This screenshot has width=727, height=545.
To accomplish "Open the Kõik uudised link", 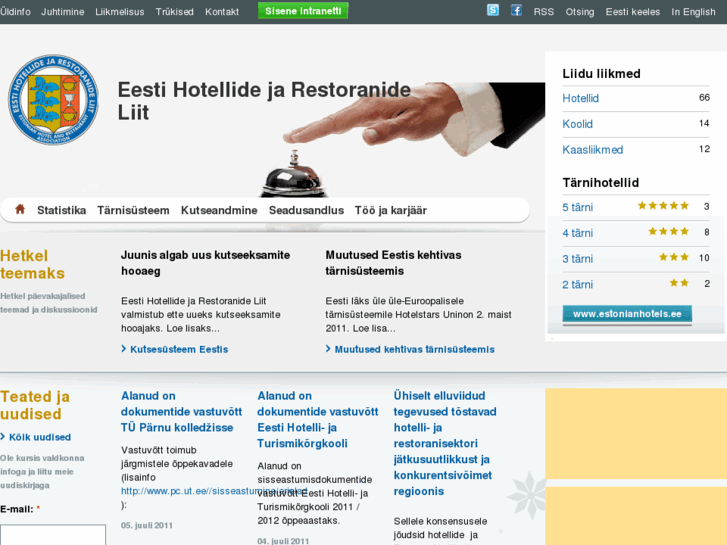I will [x=40, y=437].
